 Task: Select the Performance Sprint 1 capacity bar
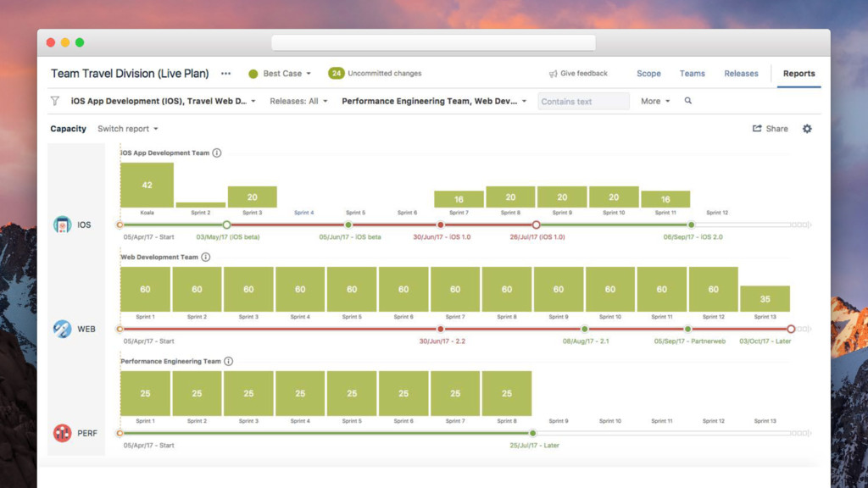pos(145,393)
